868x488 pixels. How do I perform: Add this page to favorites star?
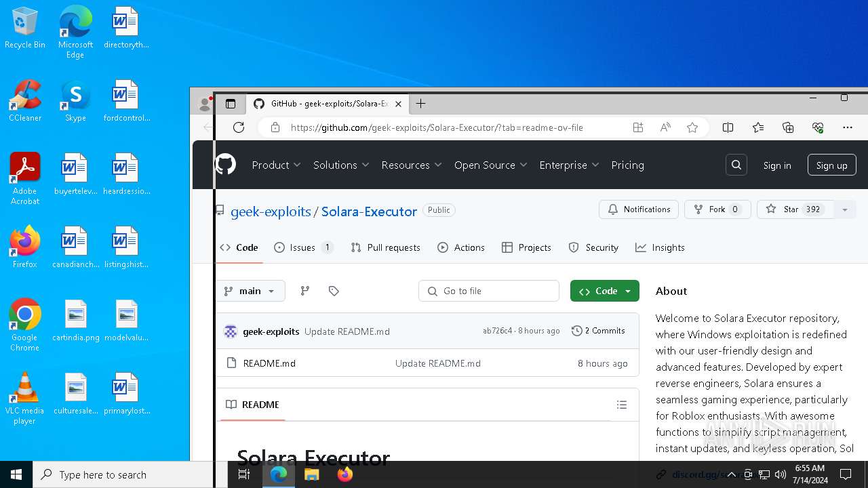[692, 127]
